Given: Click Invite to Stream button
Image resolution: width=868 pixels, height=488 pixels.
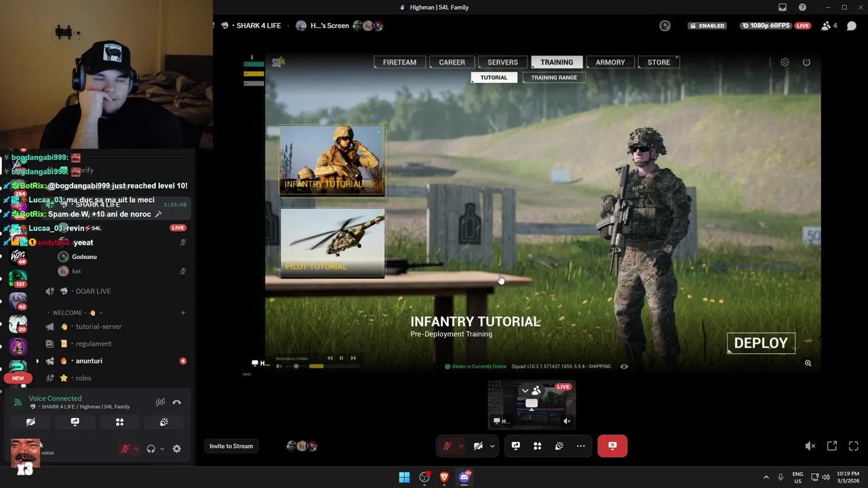Looking at the screenshot, I should 231,446.
